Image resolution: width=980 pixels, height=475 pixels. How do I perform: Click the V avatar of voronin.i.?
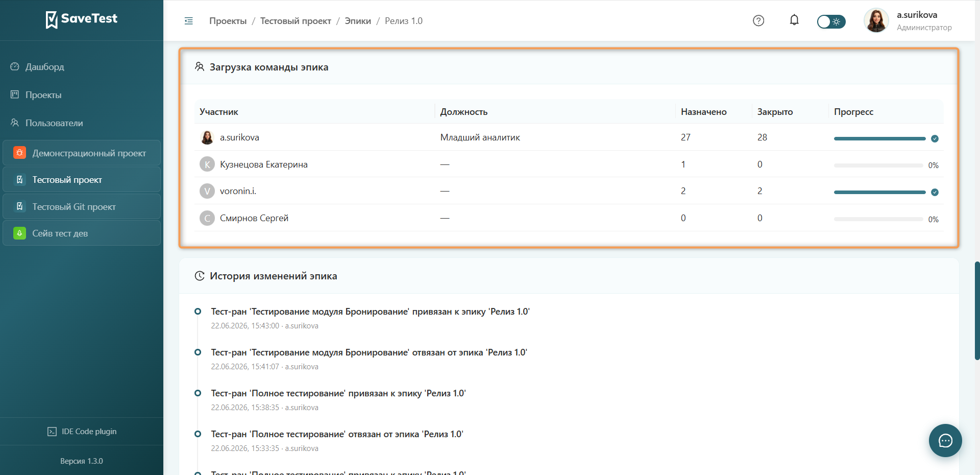pyautogui.click(x=207, y=191)
